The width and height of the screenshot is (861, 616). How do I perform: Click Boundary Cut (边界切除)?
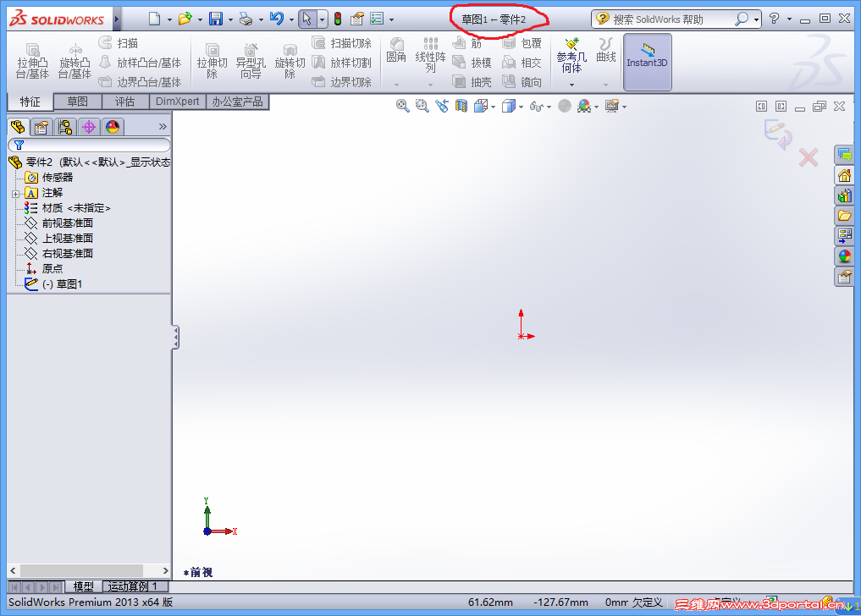(341, 82)
